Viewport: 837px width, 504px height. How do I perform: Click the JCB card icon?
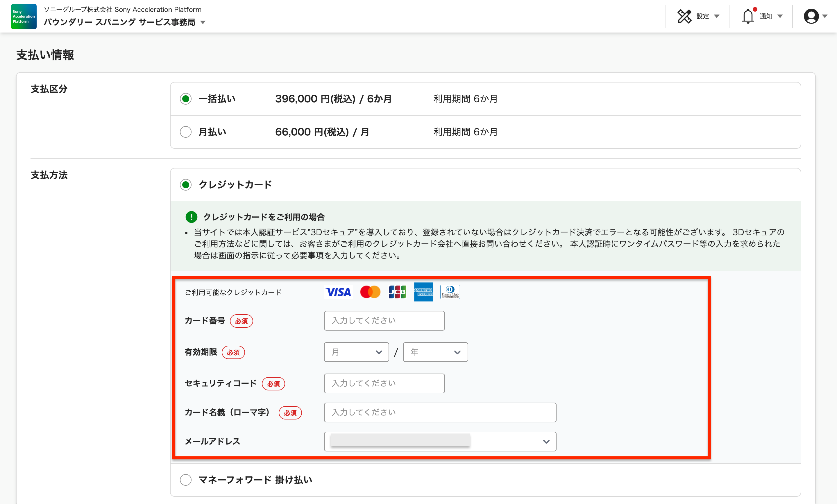pos(397,292)
